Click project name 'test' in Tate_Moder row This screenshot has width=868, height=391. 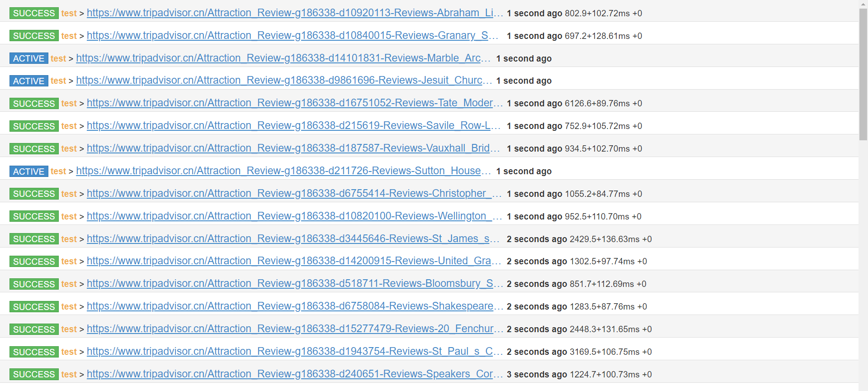click(x=69, y=104)
